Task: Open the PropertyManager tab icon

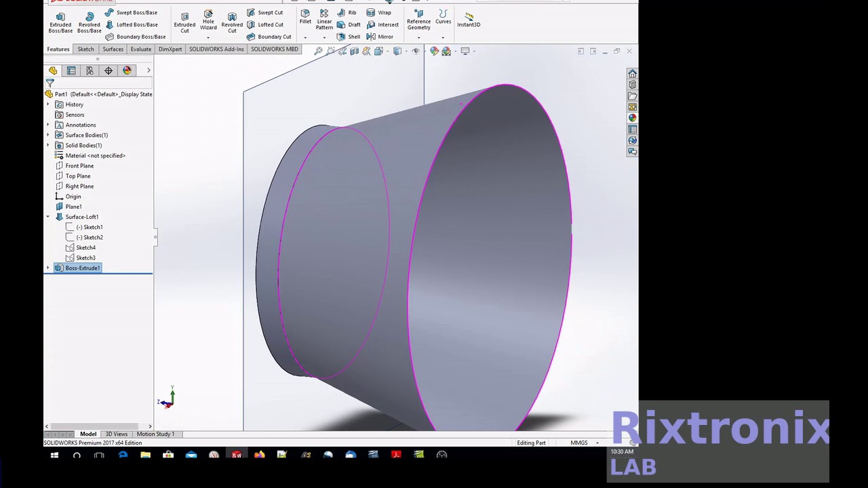Action: (71, 70)
